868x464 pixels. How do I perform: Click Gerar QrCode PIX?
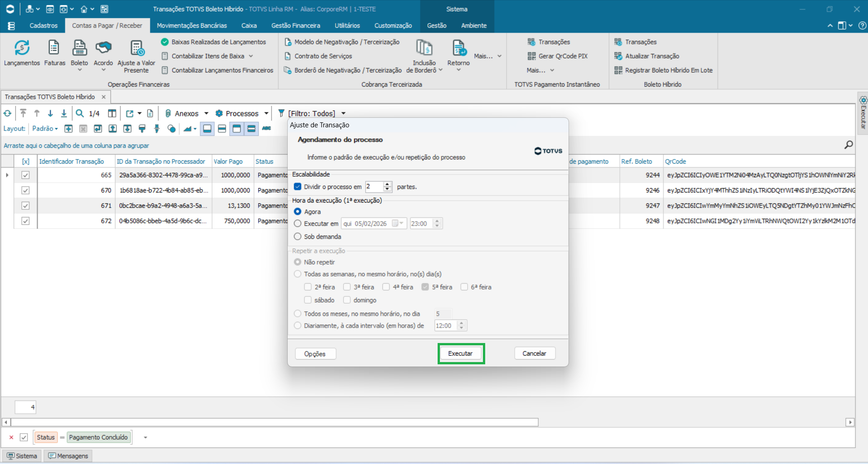[558, 56]
